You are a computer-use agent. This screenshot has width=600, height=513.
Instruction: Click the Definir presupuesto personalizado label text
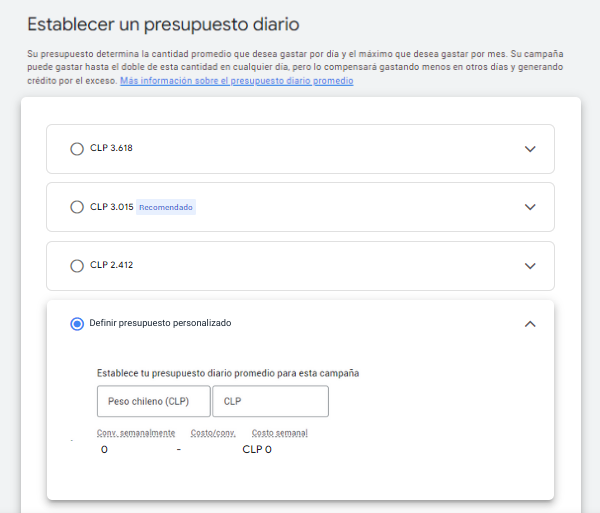[161, 323]
